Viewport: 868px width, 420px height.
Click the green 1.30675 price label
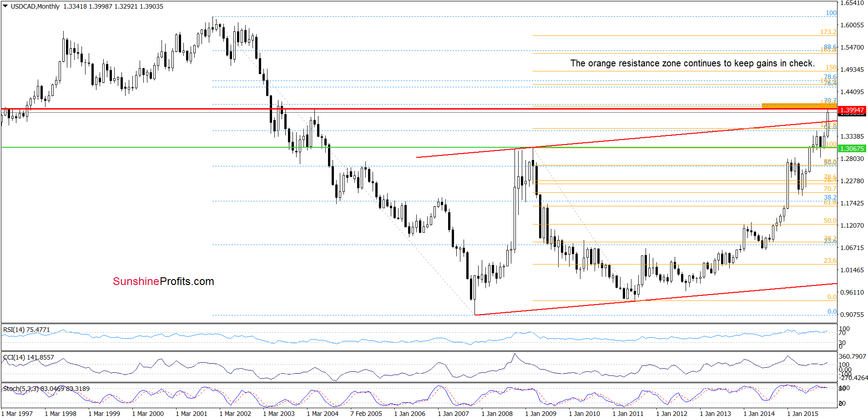[x=852, y=149]
